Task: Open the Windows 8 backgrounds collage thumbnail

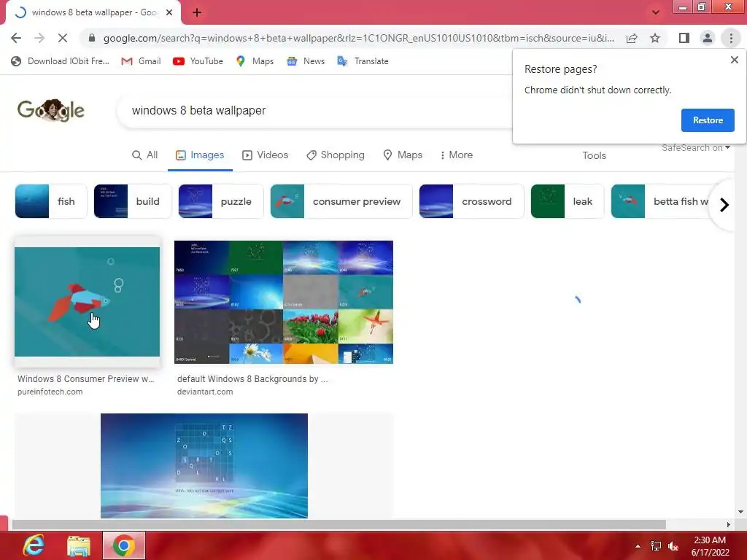Action: coord(284,302)
